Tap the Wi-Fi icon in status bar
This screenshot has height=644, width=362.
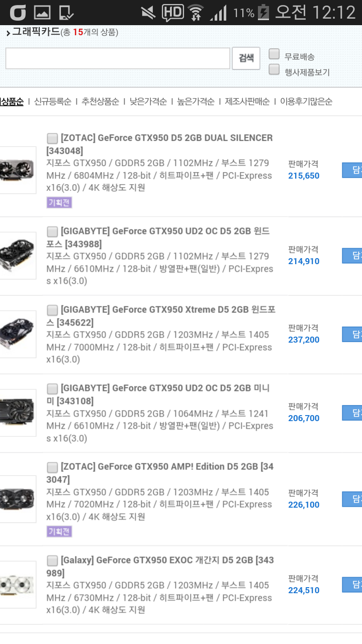click(x=196, y=12)
